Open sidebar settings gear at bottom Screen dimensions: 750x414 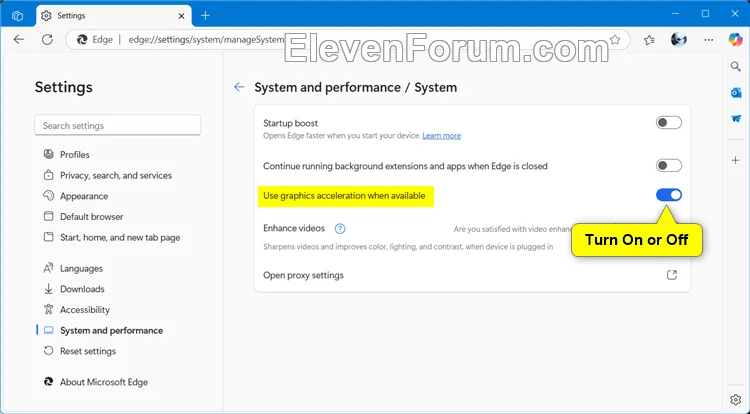736,399
